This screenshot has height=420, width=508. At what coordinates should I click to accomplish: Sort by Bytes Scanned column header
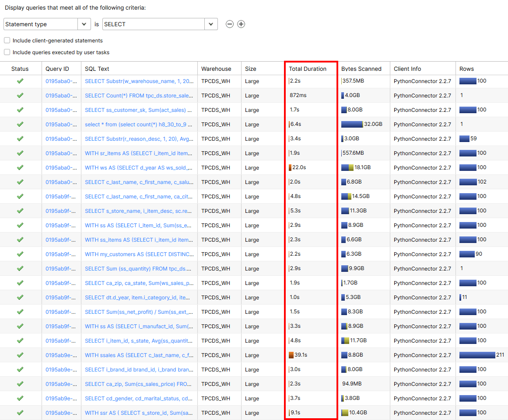click(361, 69)
